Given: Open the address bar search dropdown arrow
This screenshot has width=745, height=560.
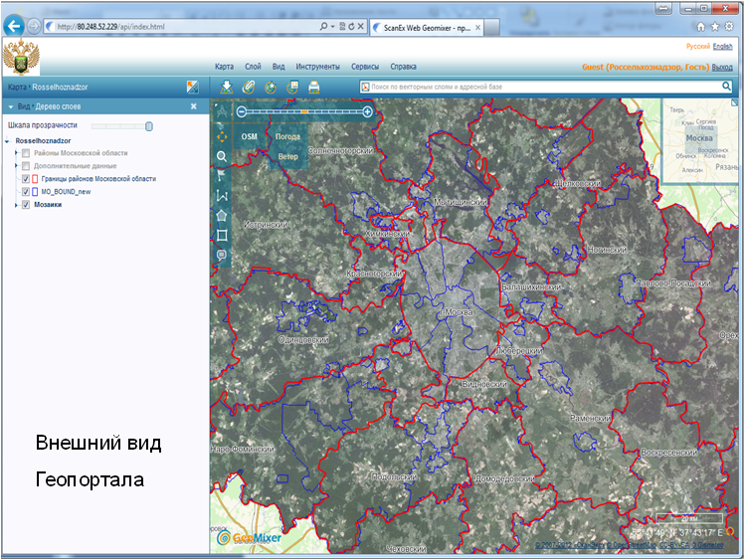Looking at the screenshot, I should coord(332,27).
